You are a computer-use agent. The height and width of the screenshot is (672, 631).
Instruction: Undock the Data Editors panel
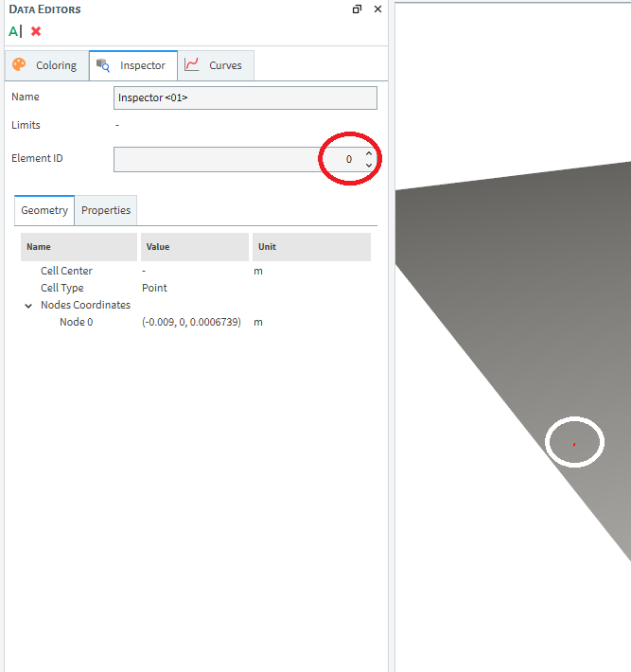357,9
